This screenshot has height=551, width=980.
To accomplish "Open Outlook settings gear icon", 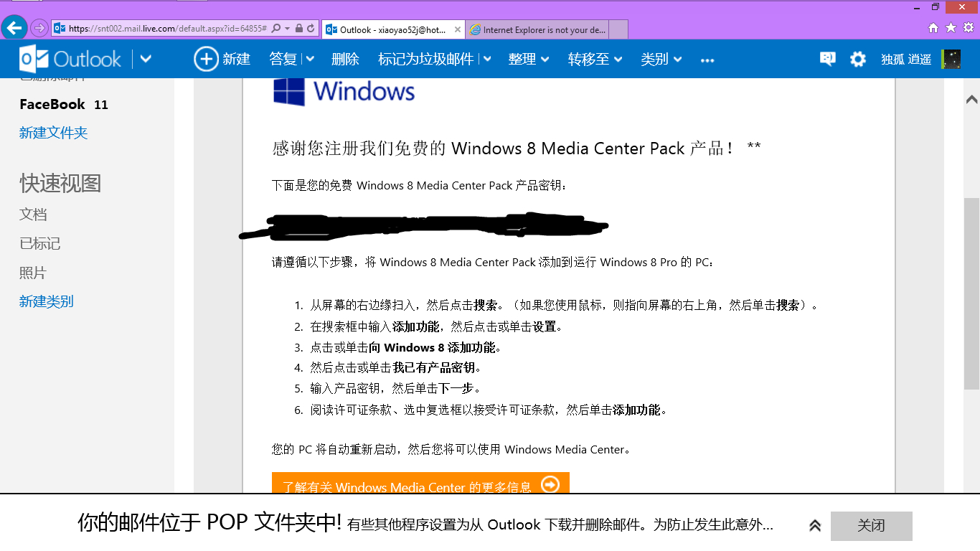I will click(858, 59).
